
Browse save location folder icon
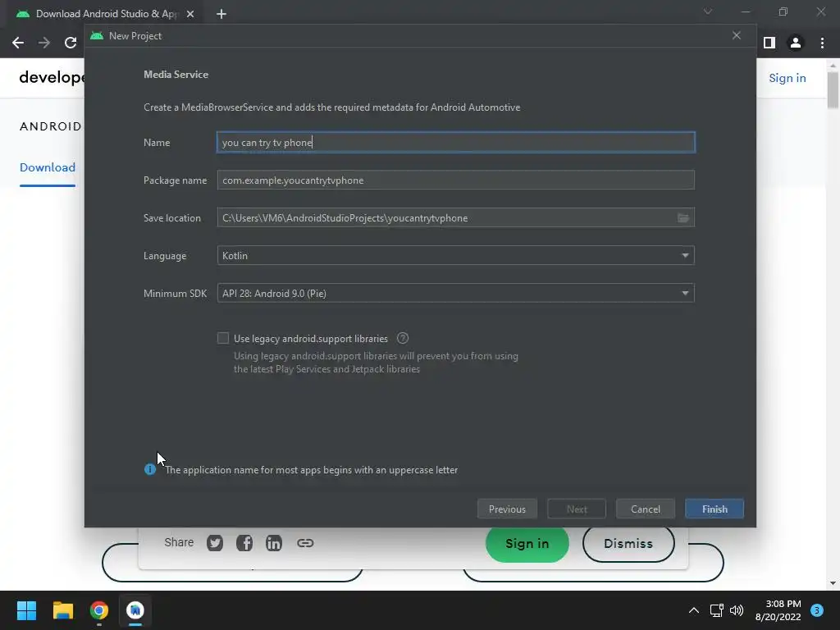click(683, 218)
